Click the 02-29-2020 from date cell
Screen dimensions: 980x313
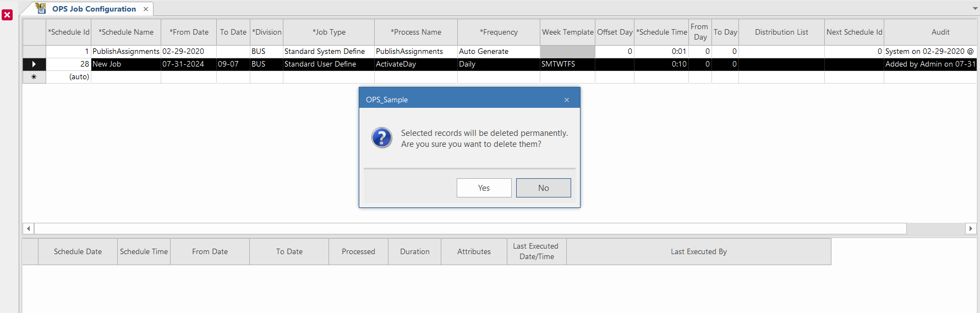(189, 51)
